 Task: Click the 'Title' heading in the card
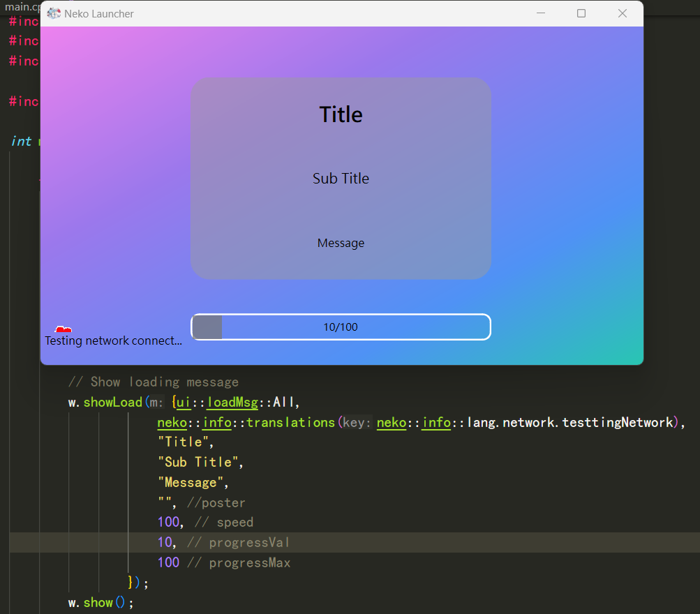click(x=341, y=114)
